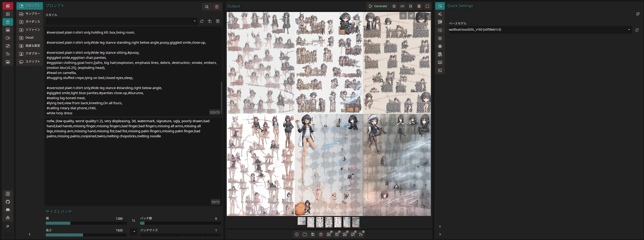Click the red trash icon in the prompt header
The height and width of the screenshot is (240, 644).
point(217,7)
